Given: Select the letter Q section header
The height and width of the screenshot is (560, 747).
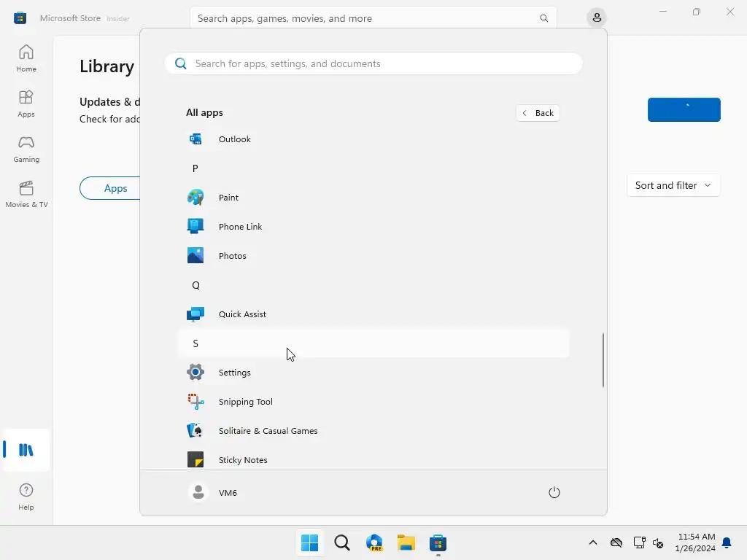Looking at the screenshot, I should click(x=373, y=285).
